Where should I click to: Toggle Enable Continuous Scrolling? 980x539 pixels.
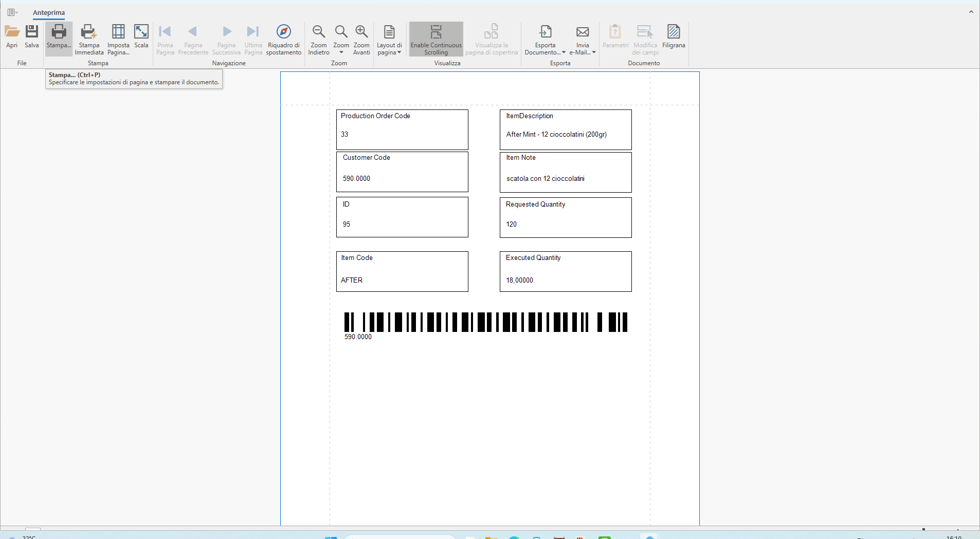[x=436, y=40]
